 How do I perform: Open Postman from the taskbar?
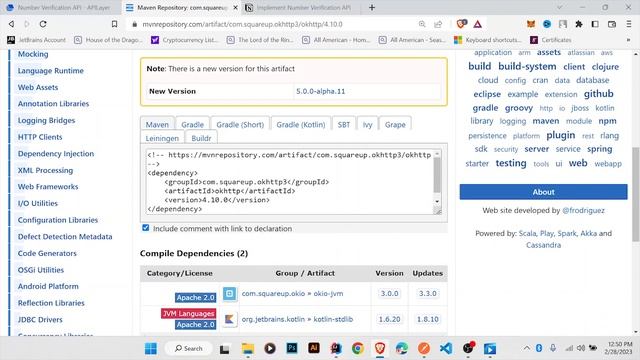coord(424,349)
